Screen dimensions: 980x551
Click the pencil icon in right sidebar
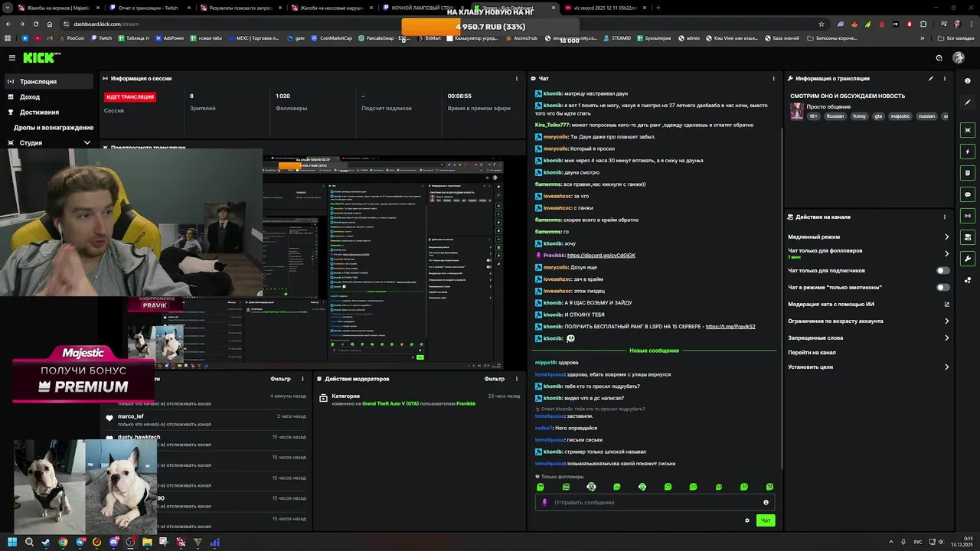click(x=968, y=102)
